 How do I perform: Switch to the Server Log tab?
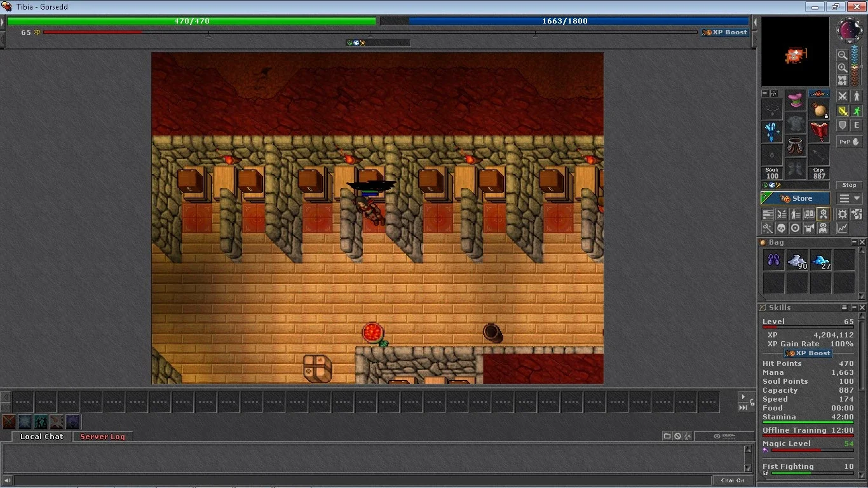tap(102, 437)
